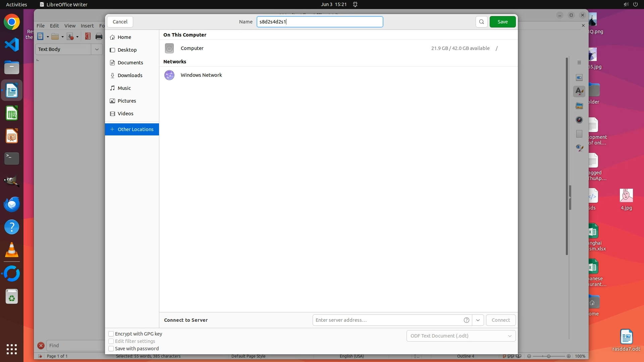Screen dimensions: 644x362
Task: Toggle Edit filter settings checkbox
Action: click(x=111, y=341)
